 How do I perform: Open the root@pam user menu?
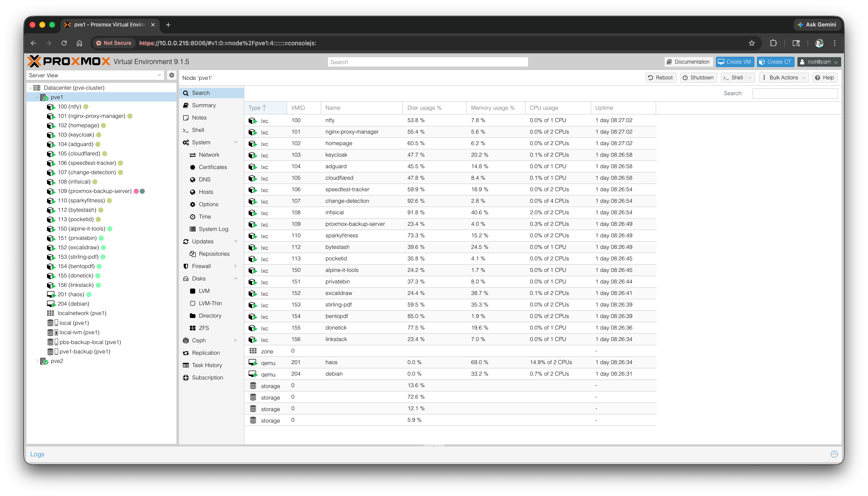[x=819, y=62]
